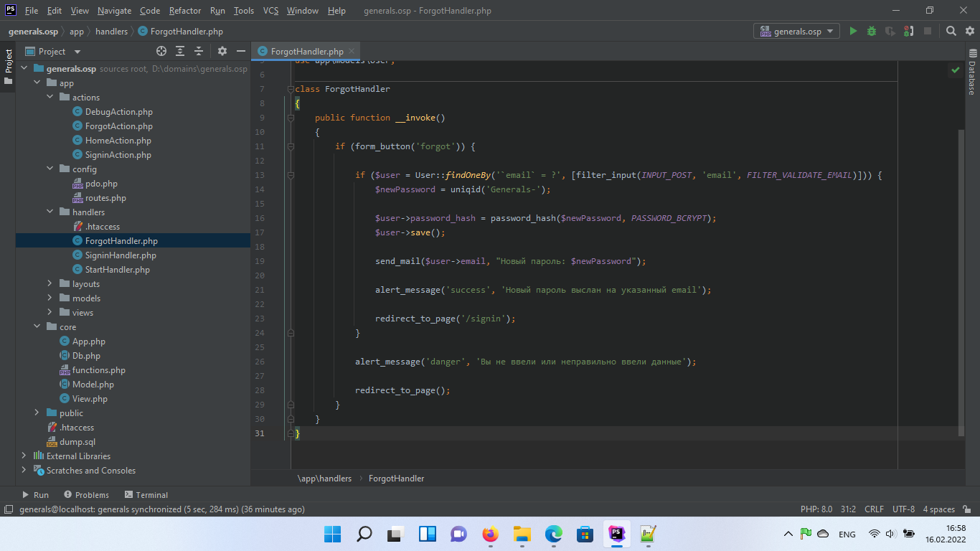Screen dimensions: 980x551
Task: Open the generals.osp run configuration dropdown
Action: coord(796,31)
